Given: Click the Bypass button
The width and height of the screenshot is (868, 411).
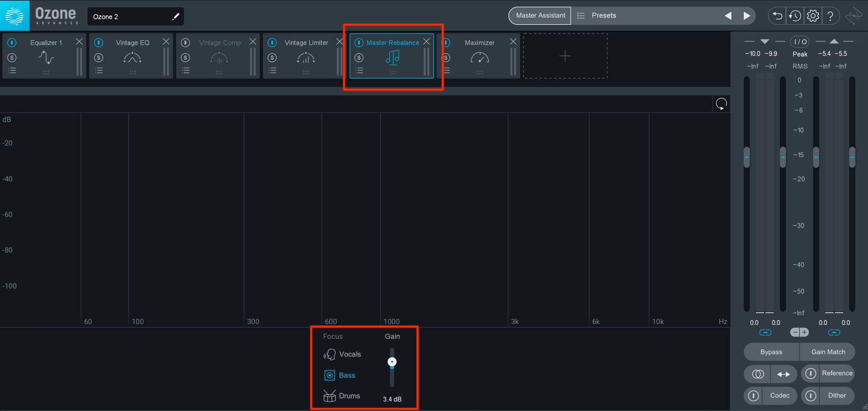Looking at the screenshot, I should tap(771, 352).
